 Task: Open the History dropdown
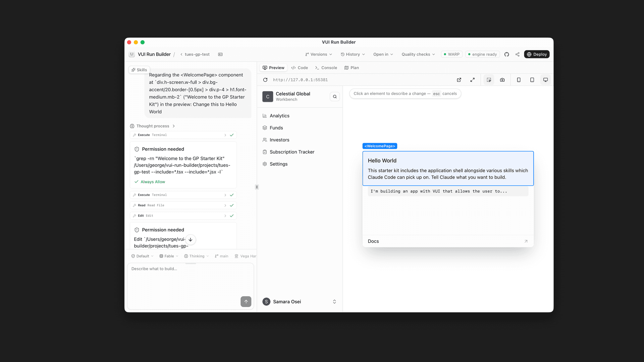[x=353, y=54]
